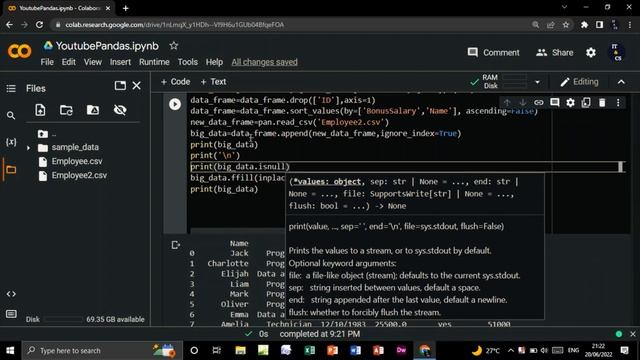Open PowerPoint from taskbar
Viewport: 640px width, 360px height.
(332, 351)
